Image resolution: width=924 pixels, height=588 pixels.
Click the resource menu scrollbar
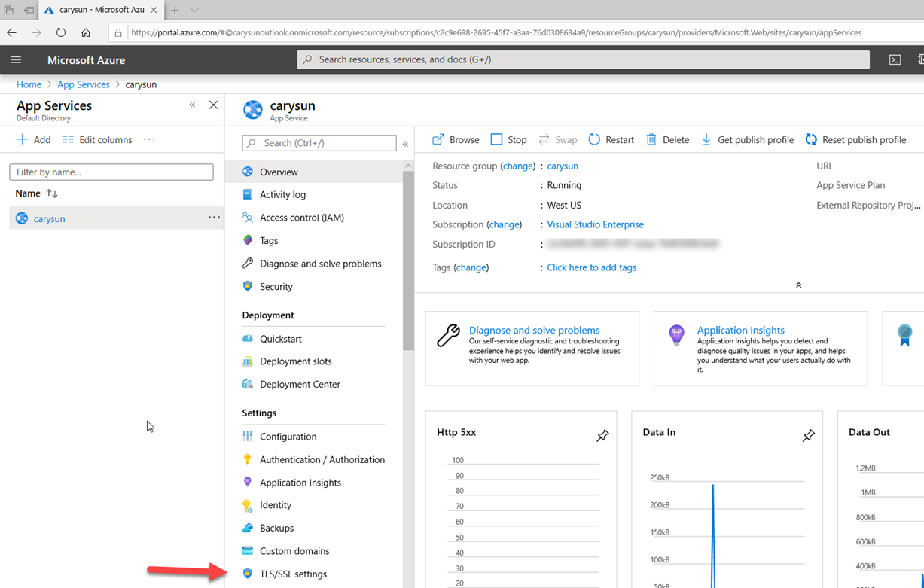(x=408, y=260)
